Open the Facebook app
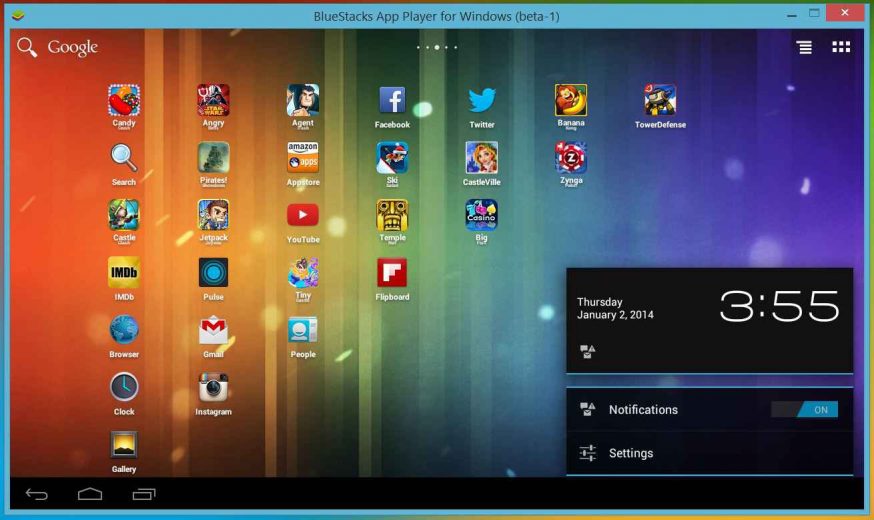 [x=392, y=100]
